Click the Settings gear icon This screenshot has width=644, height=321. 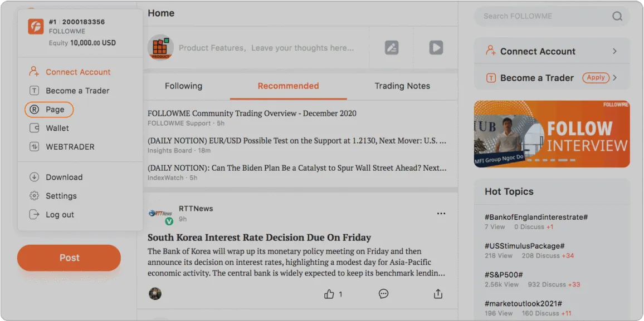(x=34, y=196)
